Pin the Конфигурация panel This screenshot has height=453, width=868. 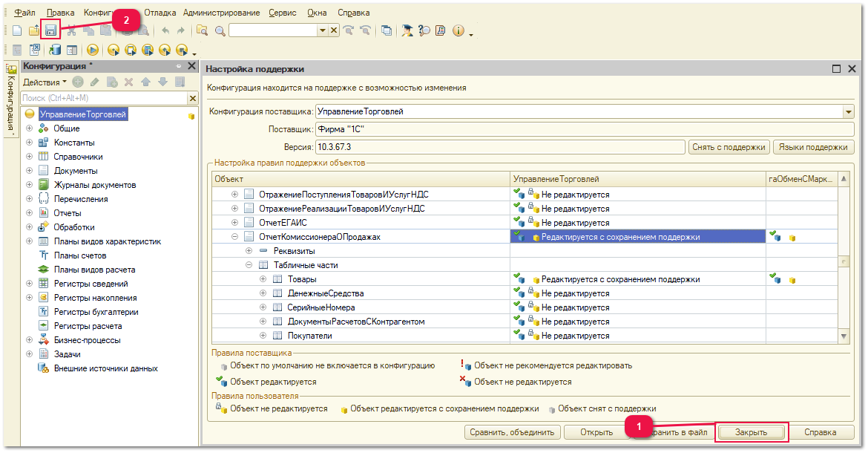pyautogui.click(x=179, y=66)
